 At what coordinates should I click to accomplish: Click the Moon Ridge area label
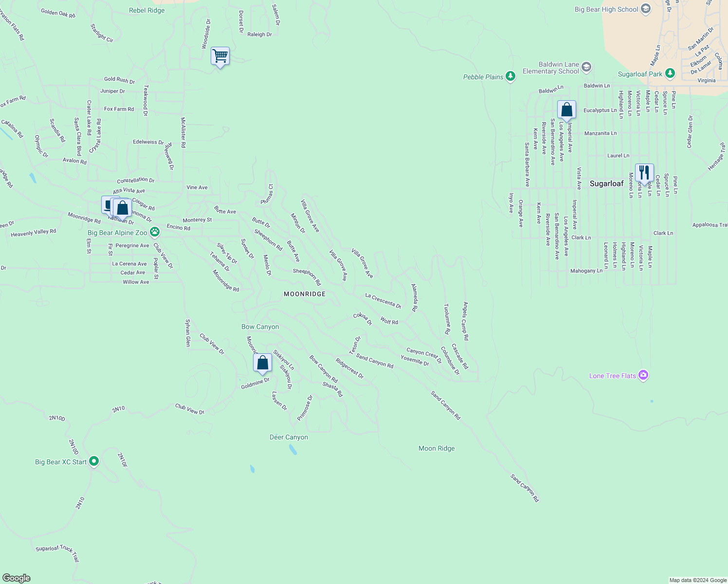(x=436, y=448)
